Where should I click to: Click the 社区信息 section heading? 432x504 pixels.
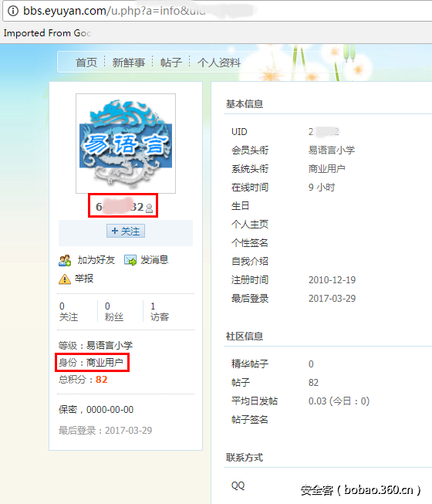pyautogui.click(x=245, y=337)
